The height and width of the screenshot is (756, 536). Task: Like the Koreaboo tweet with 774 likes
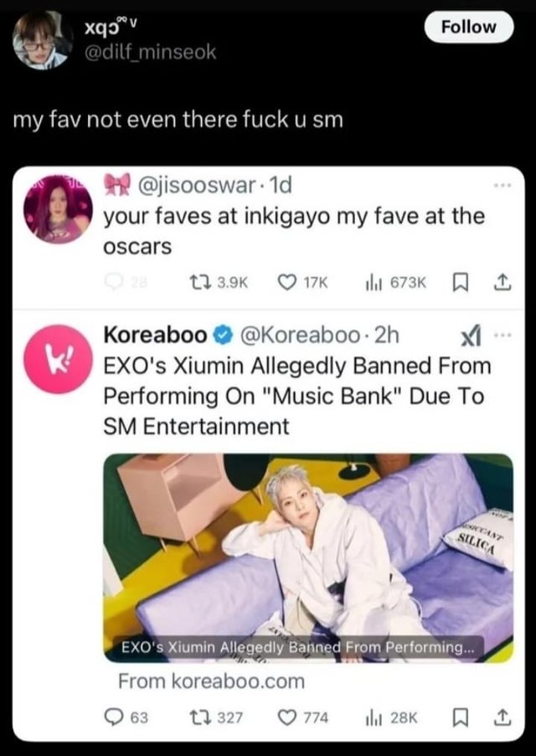(304, 718)
